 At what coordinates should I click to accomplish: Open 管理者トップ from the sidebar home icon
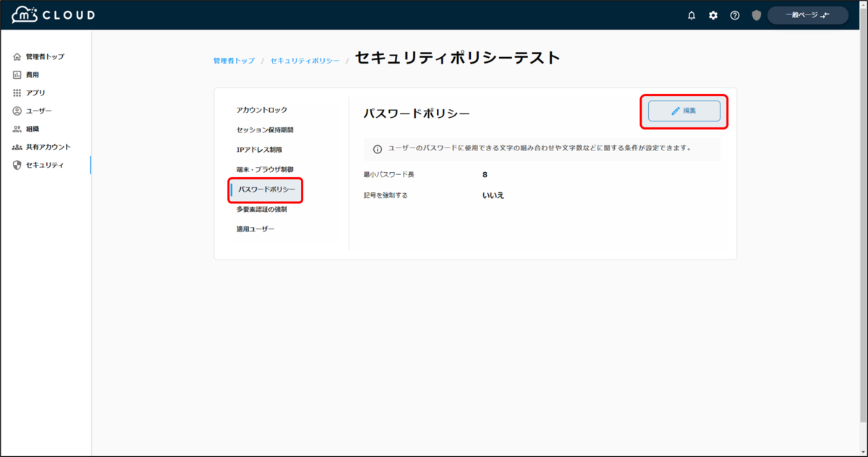(39, 56)
